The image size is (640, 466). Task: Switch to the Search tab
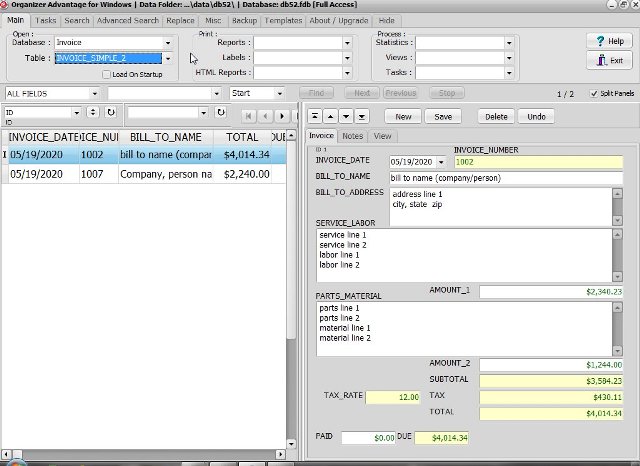tap(77, 20)
